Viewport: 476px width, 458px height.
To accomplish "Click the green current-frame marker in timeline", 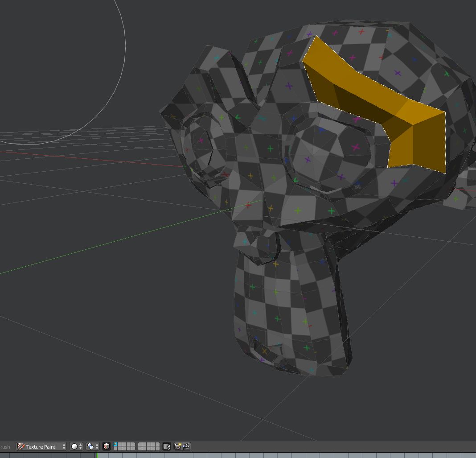I will click(x=97, y=455).
